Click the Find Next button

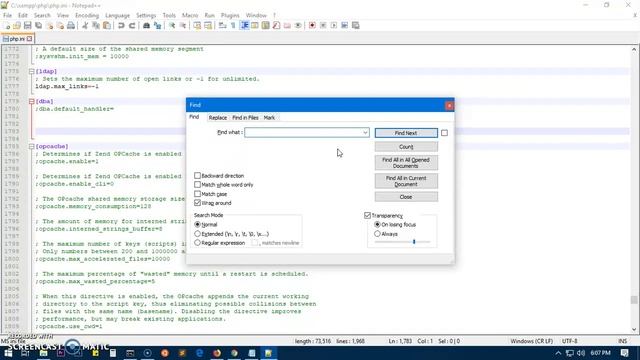coord(406,133)
